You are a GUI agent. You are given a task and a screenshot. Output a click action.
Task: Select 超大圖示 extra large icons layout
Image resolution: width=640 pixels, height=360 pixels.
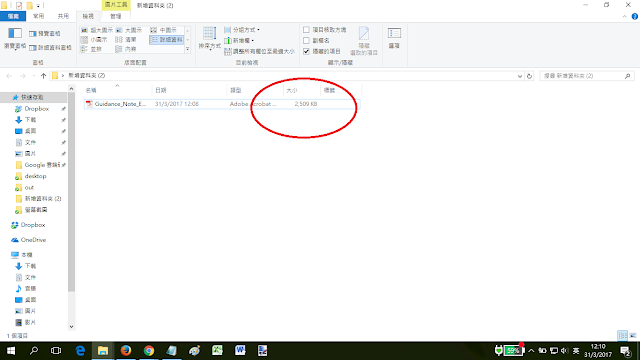97,30
